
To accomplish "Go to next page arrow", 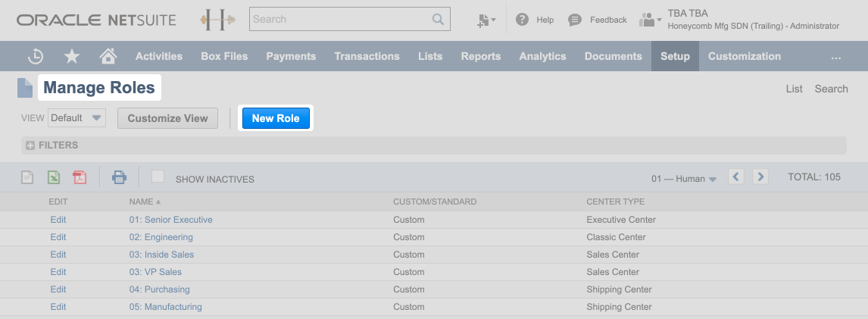I will [x=760, y=177].
